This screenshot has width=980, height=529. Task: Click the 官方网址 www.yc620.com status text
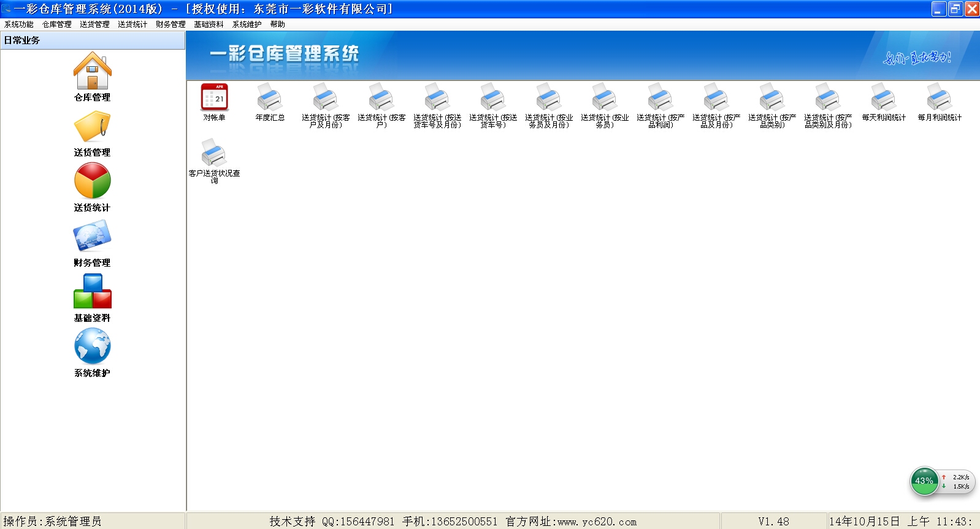571,522
